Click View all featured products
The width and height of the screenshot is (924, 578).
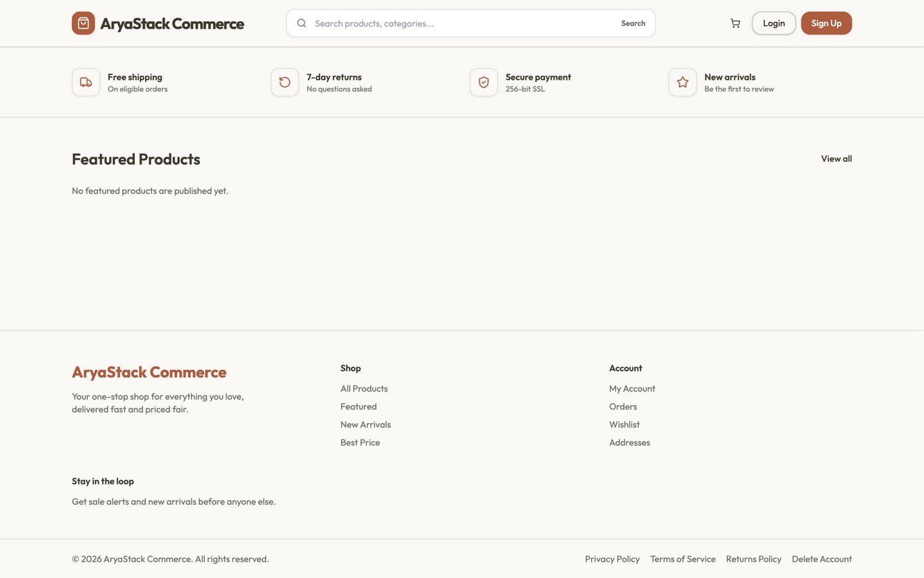837,159
